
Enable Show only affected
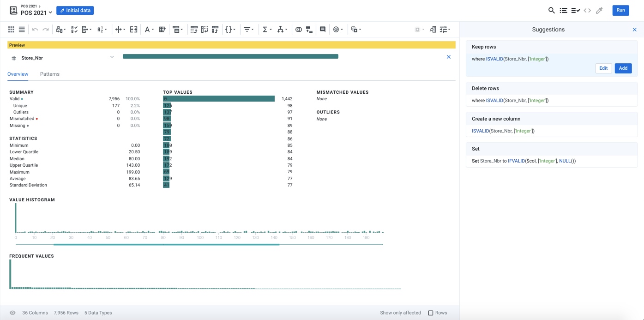click(400, 313)
